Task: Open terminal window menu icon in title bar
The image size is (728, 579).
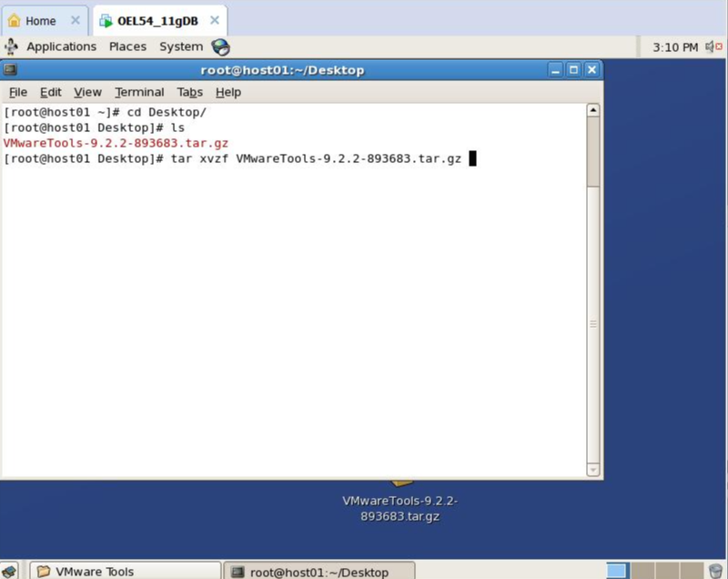Action: (x=10, y=70)
